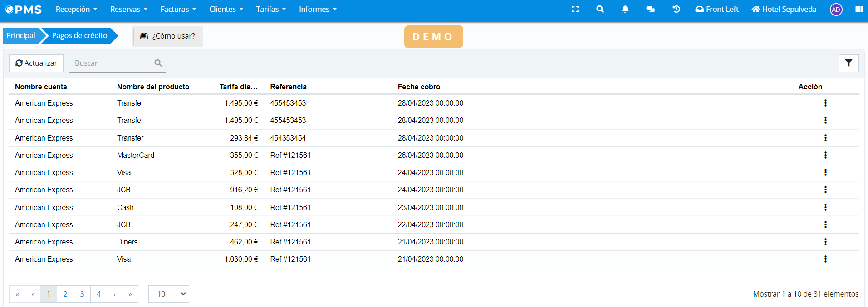Expand the Recepción dropdown menu
This screenshot has width=868, height=307.
[x=76, y=9]
